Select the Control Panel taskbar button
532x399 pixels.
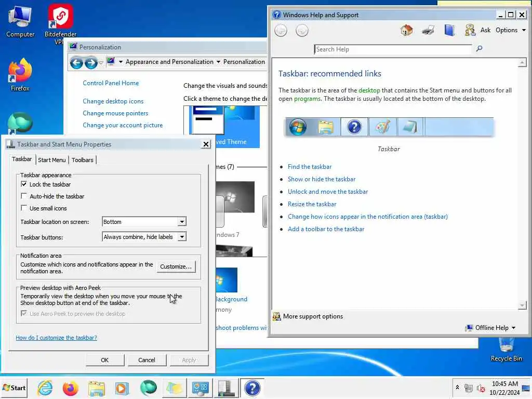click(x=200, y=388)
